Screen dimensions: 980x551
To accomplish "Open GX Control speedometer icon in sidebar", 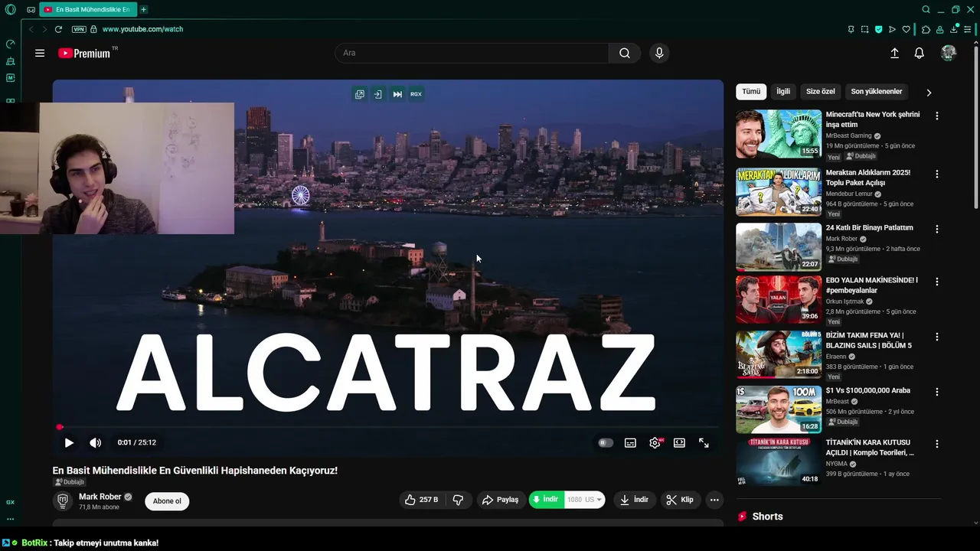I will (11, 44).
